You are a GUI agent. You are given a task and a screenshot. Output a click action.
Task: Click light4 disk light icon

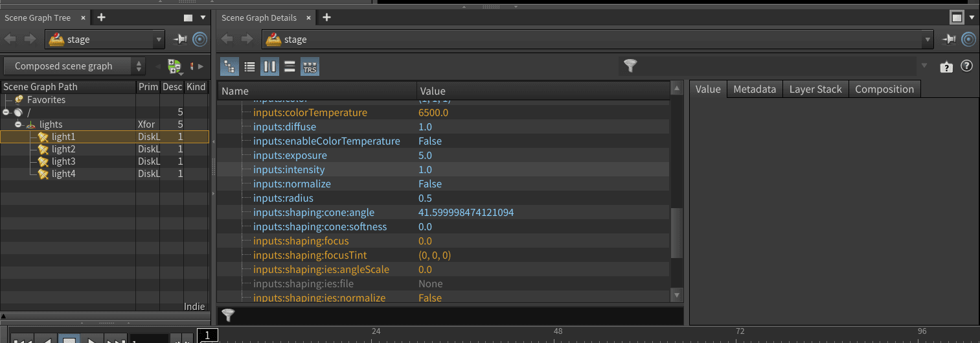[x=43, y=174]
